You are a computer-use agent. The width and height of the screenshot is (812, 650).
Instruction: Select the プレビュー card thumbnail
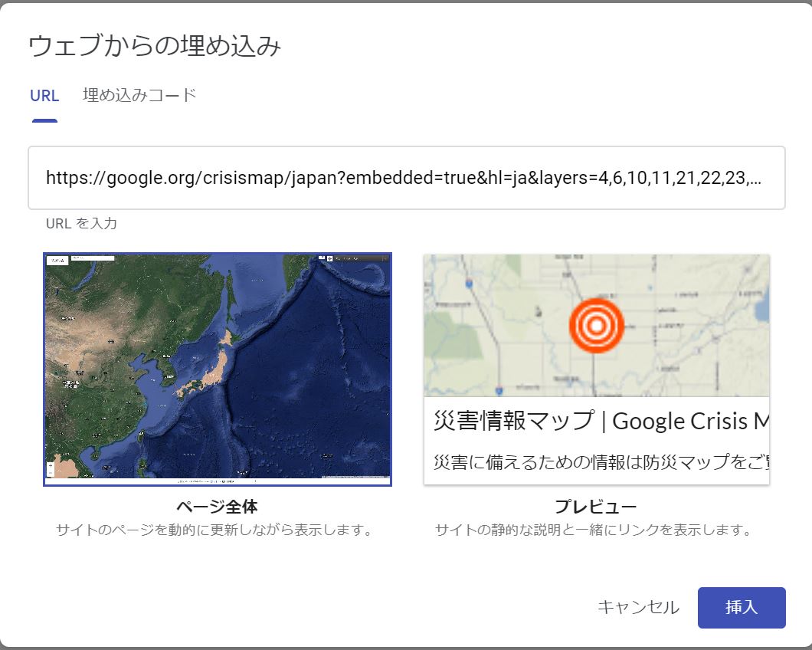(x=597, y=369)
